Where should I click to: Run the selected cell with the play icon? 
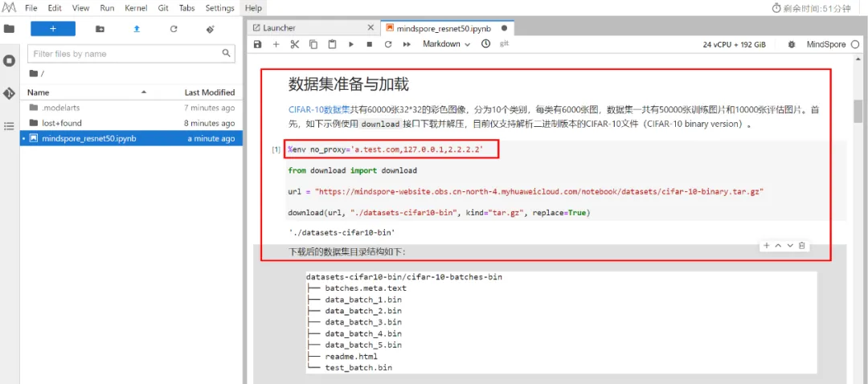tap(351, 44)
